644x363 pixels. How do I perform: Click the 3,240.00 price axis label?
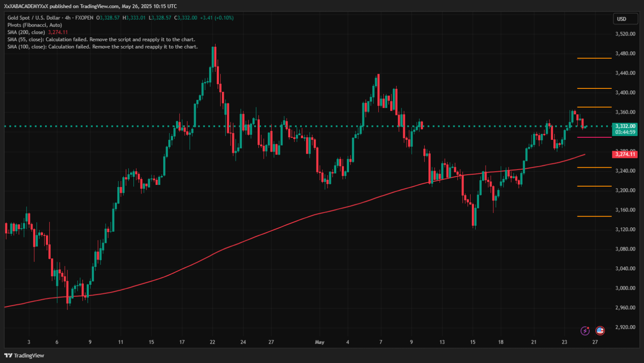click(x=625, y=171)
